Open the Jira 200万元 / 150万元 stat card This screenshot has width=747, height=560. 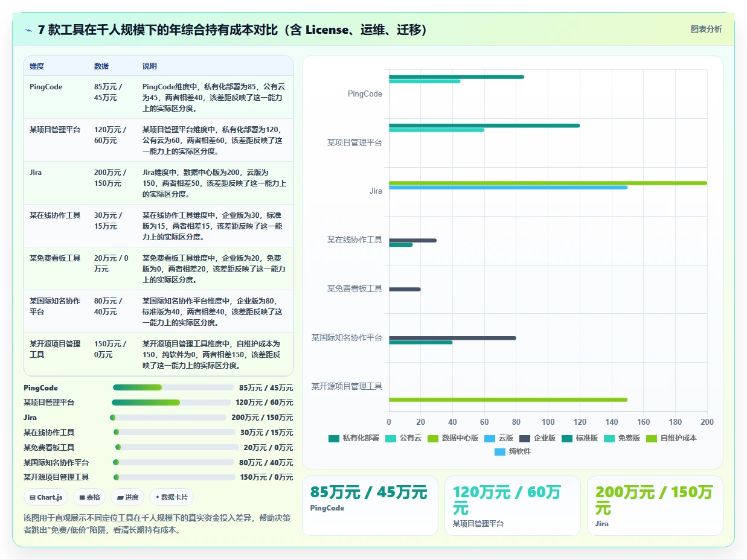[655, 506]
